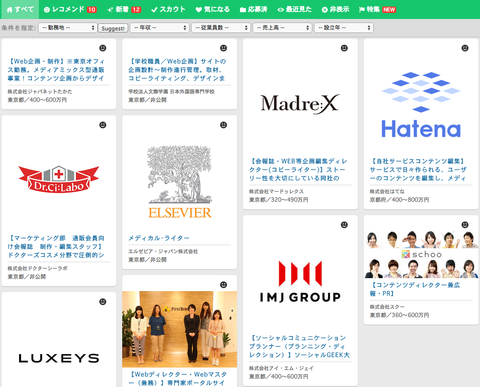
Task: Click salary text 東京都／360〜600万円
Action: point(399,315)
